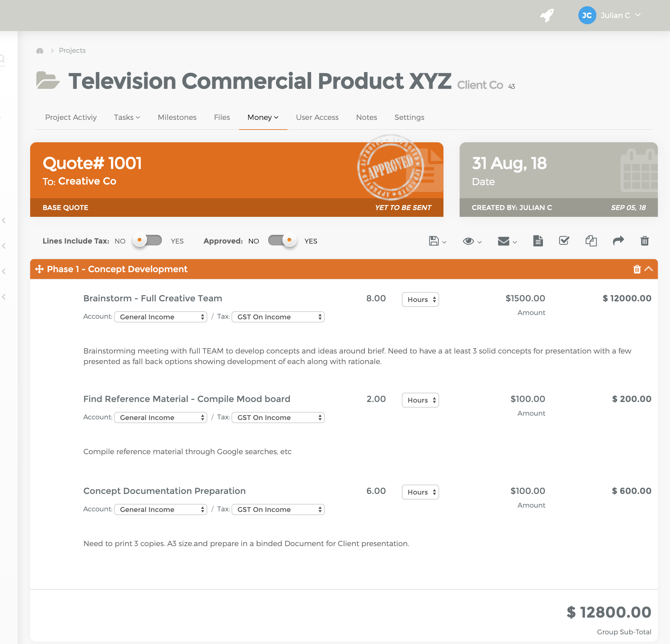Open Concept Documentation Hours unit dropdown

click(x=420, y=492)
